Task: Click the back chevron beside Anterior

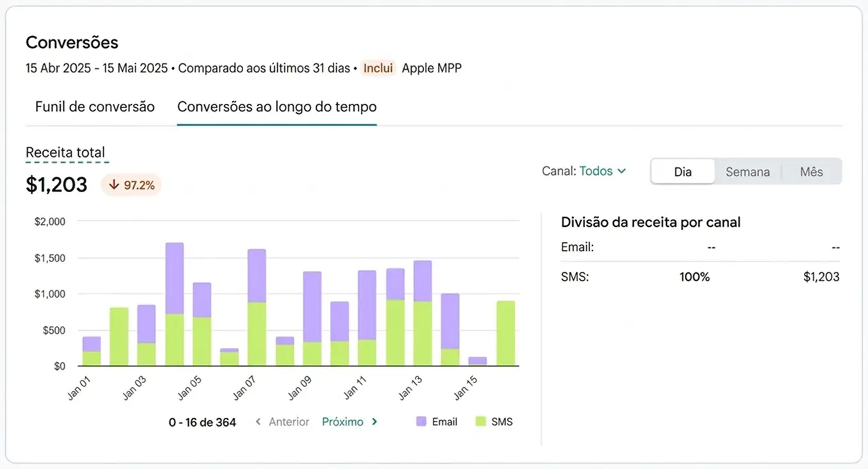Action: (258, 422)
